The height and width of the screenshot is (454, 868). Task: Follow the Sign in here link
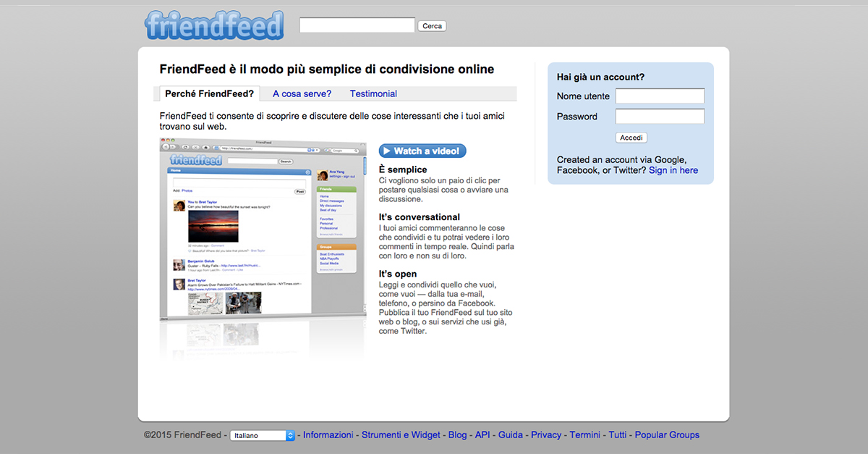tap(673, 170)
